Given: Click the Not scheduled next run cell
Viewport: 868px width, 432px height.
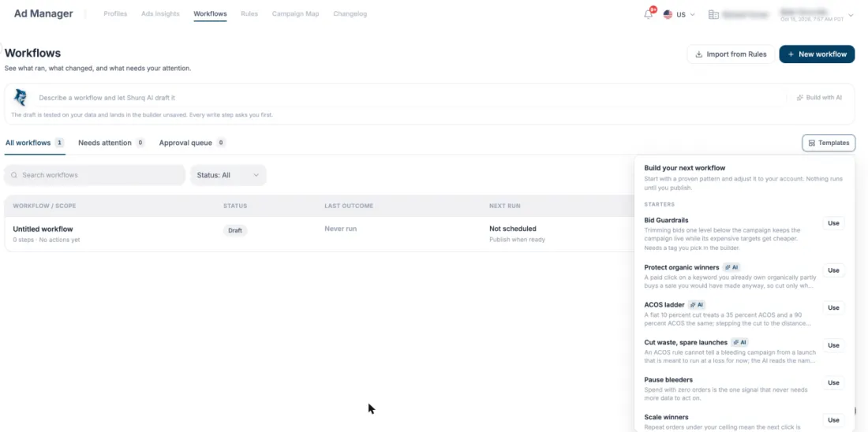Looking at the screenshot, I should coord(513,229).
